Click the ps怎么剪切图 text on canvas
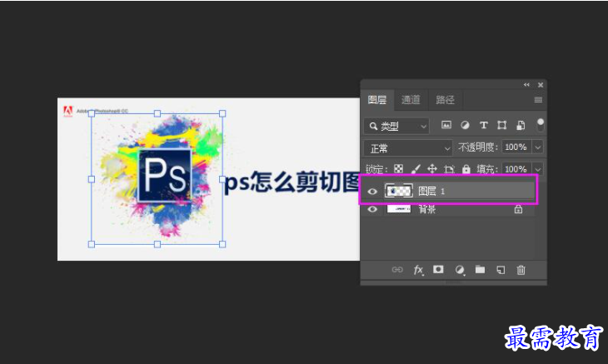The width and height of the screenshot is (608, 364). 292,182
